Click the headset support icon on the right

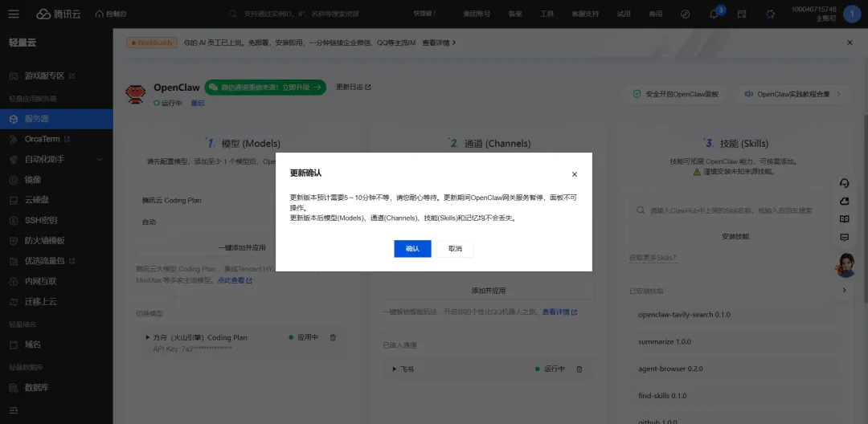[x=844, y=183]
